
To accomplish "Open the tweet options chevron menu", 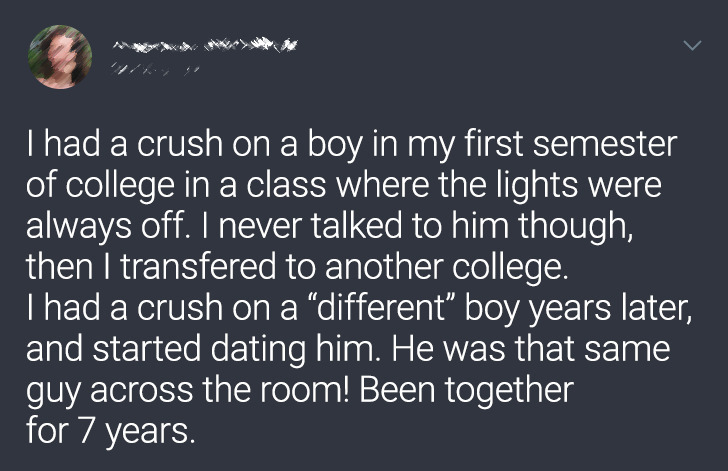I will 692,45.
